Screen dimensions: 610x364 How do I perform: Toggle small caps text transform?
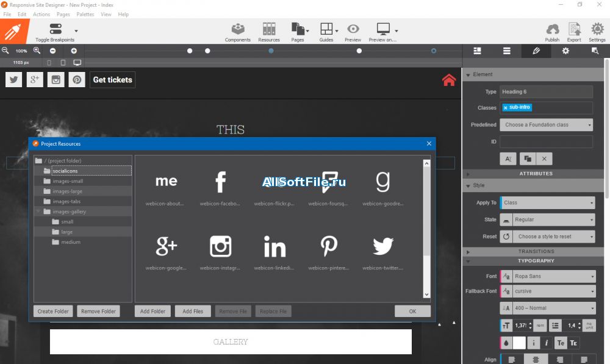(573, 343)
